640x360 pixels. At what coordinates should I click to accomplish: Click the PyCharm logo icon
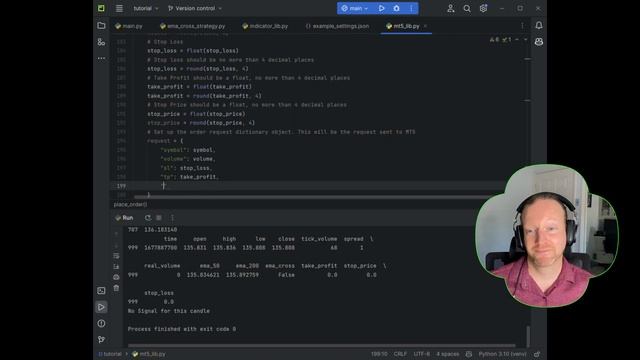point(101,8)
